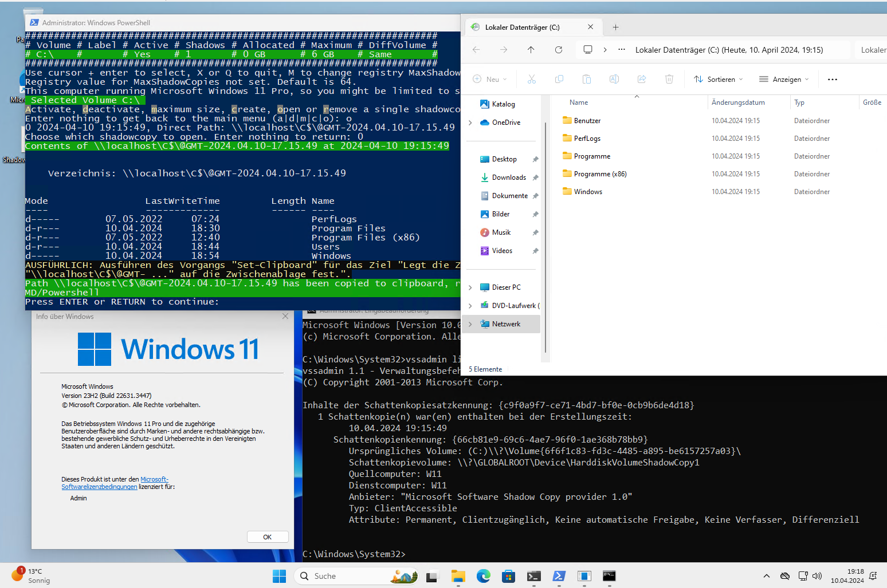Expand the Dieser PC tree node
This screenshot has height=588, width=887.
470,287
